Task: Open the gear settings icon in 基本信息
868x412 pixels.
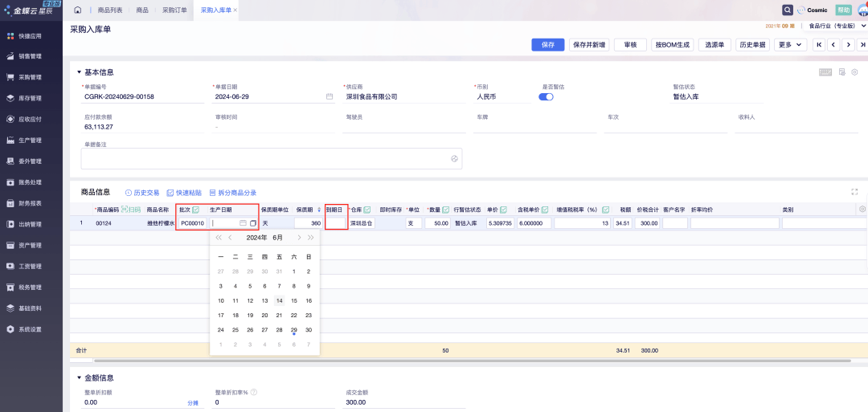Action: [854, 72]
